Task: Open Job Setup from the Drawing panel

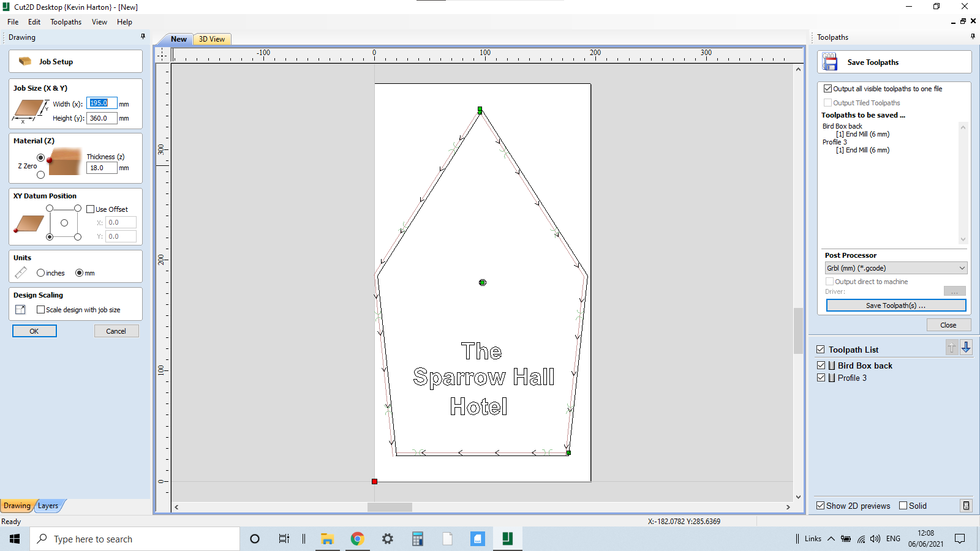Action: tap(55, 61)
